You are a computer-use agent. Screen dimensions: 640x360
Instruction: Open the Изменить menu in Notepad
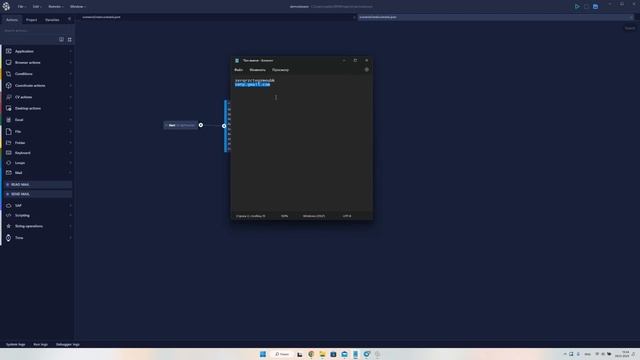(x=258, y=70)
